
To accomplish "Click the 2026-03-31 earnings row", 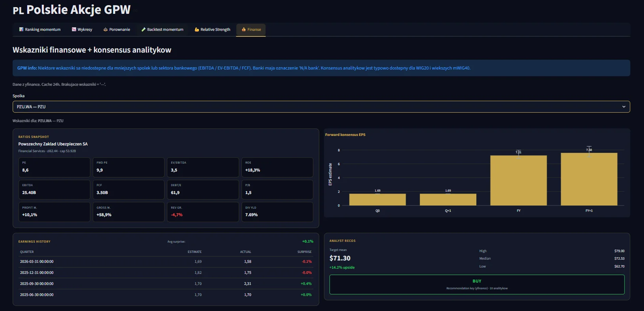I will [166, 262].
